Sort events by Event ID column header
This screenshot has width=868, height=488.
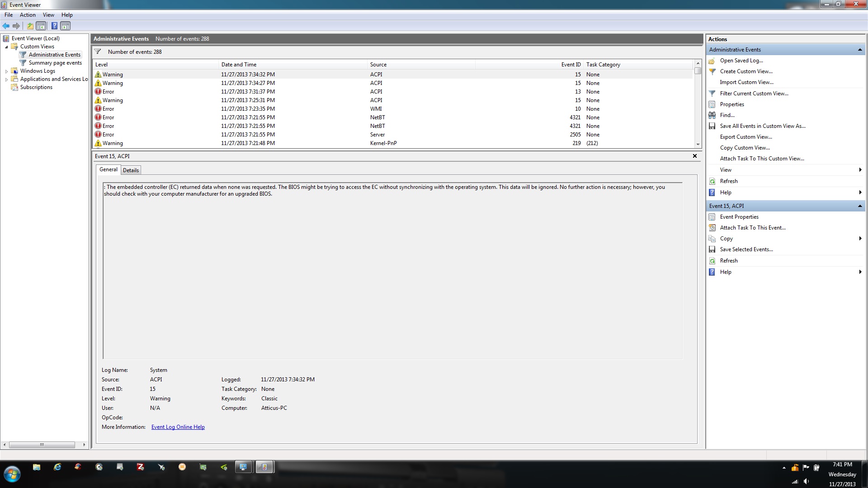point(529,65)
